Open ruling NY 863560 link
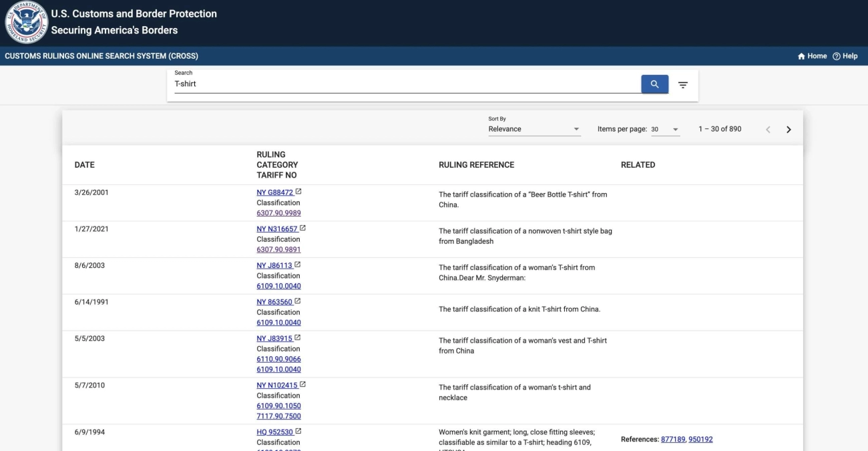 point(274,302)
